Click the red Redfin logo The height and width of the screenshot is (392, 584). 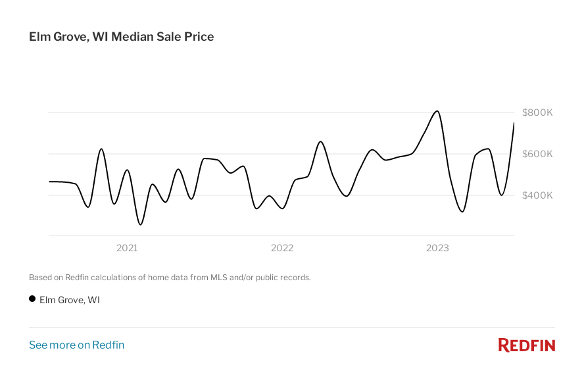coord(526,345)
